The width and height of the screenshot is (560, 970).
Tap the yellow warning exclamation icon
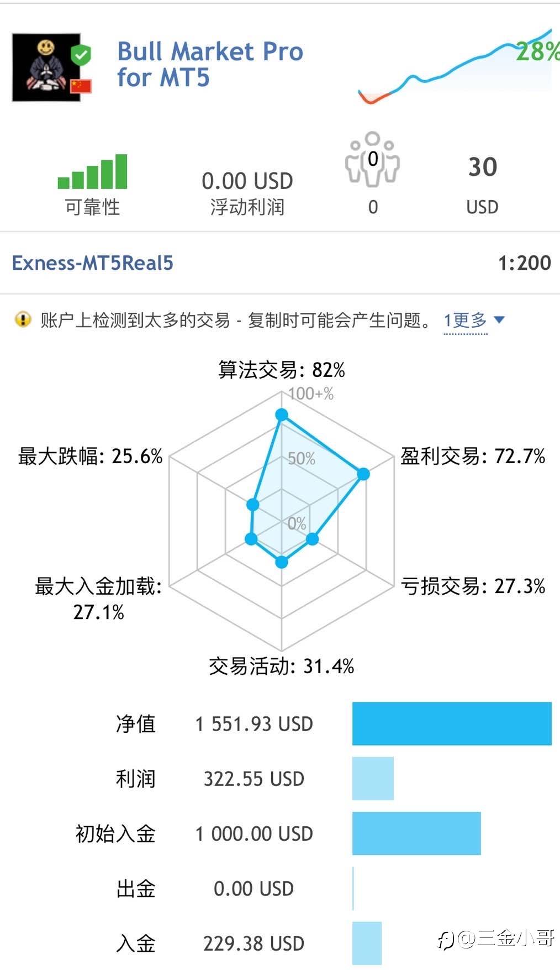point(23,319)
